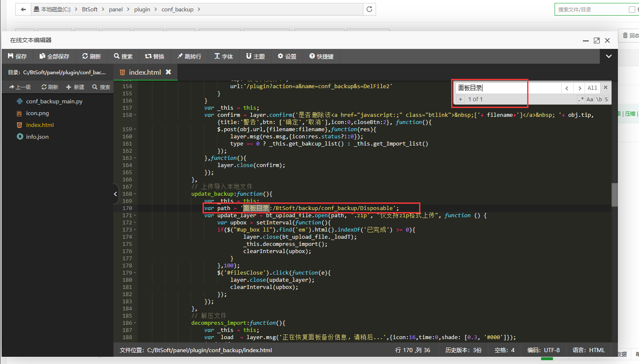Change language mode via 语言: HTML

pyautogui.click(x=589, y=350)
